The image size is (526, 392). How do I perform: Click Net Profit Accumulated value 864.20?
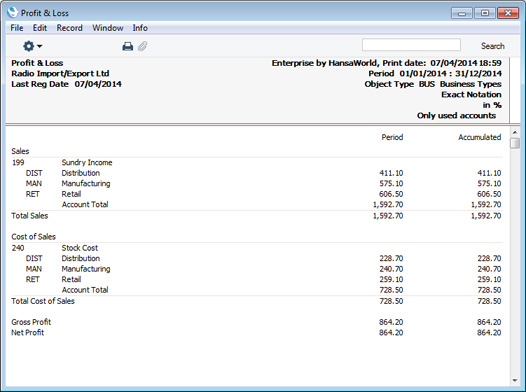[x=489, y=333]
